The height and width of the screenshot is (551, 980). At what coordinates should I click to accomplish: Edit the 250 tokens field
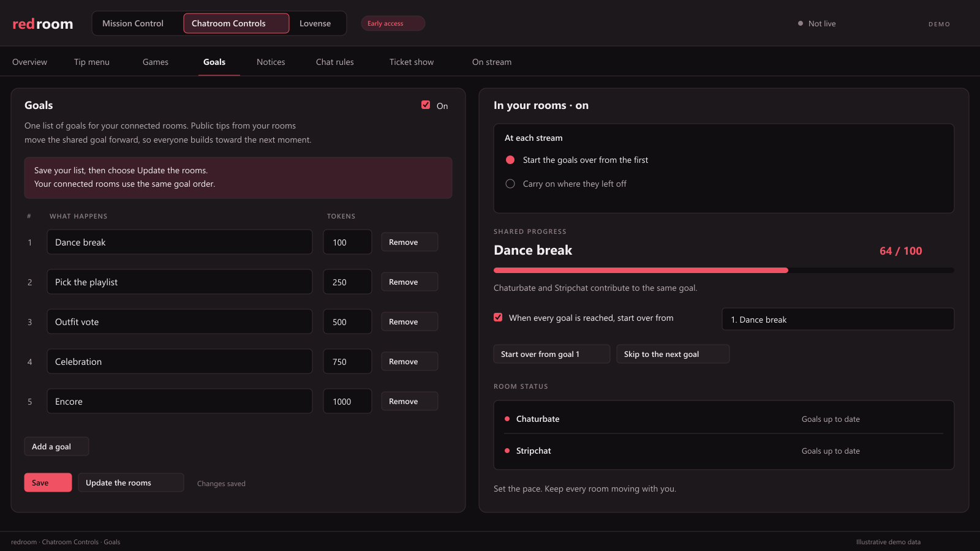click(347, 282)
